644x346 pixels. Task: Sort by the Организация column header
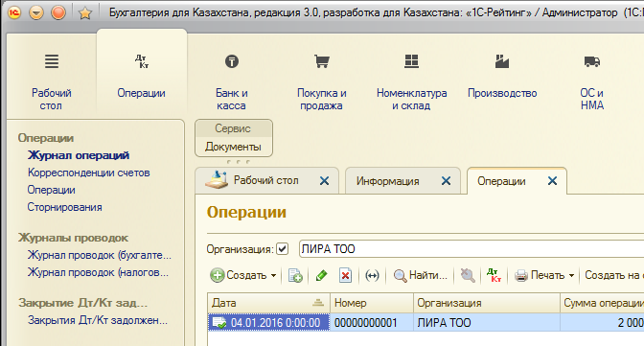point(487,303)
